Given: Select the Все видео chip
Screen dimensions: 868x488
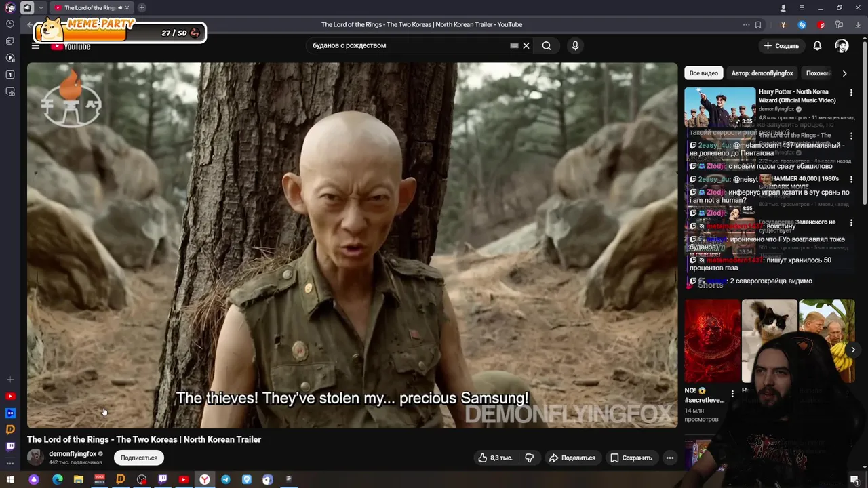Looking at the screenshot, I should pyautogui.click(x=703, y=73).
